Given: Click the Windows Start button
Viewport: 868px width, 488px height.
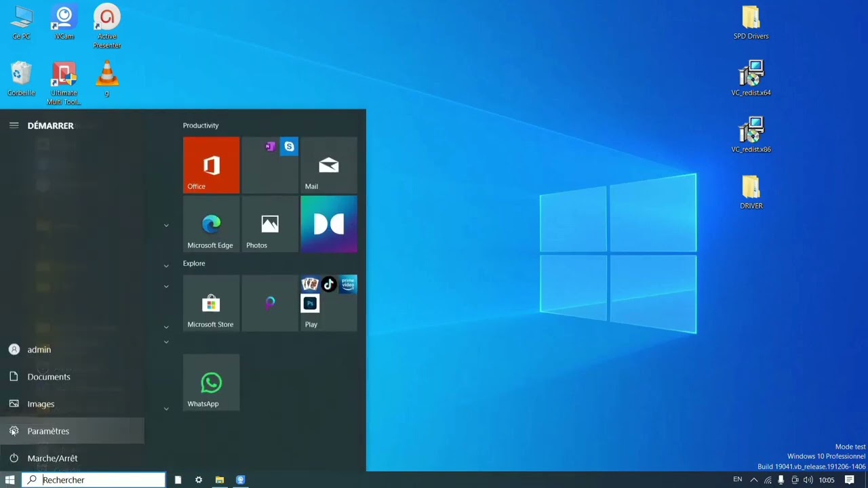Looking at the screenshot, I should pos(10,480).
